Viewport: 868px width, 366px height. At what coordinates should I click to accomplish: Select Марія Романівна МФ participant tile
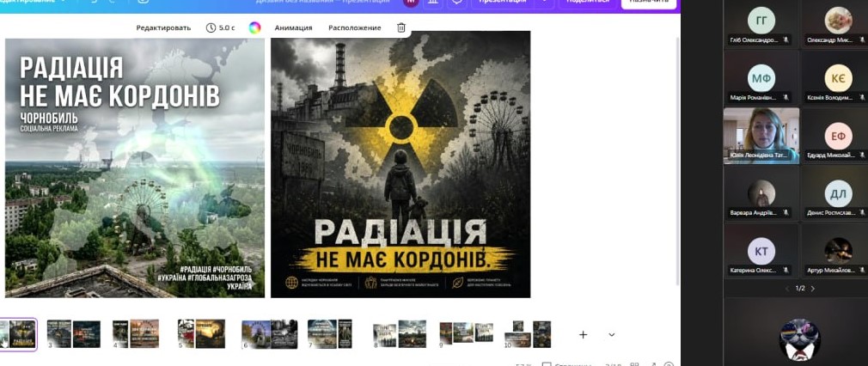tap(761, 77)
